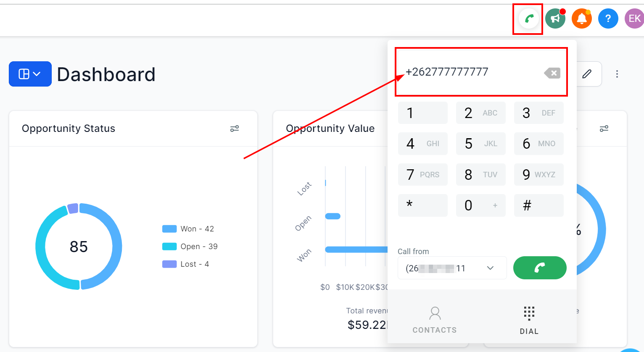Tap keypad digit 6 MNO
The height and width of the screenshot is (352, 644).
click(x=539, y=144)
